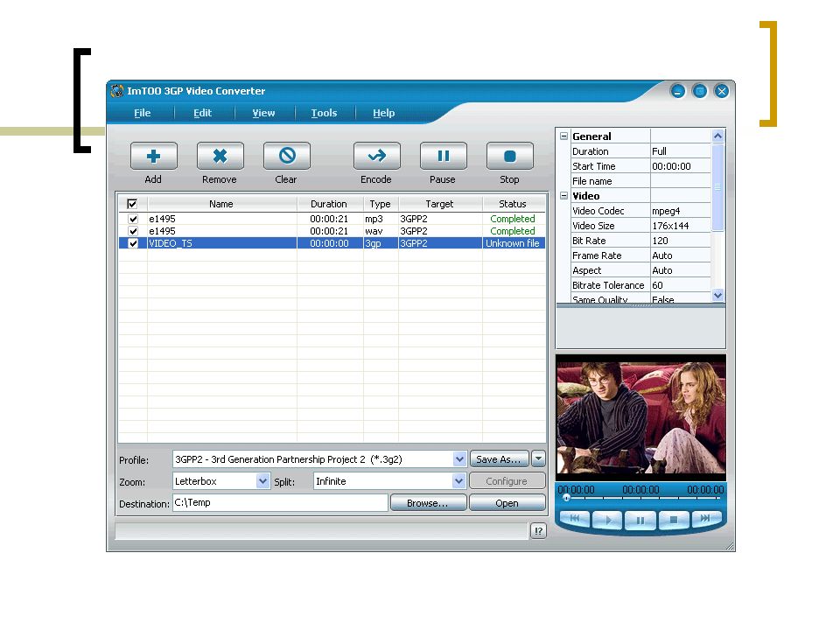The height and width of the screenshot is (630, 840).
Task: Select the VIDEO_TS row name
Action: click(x=171, y=243)
